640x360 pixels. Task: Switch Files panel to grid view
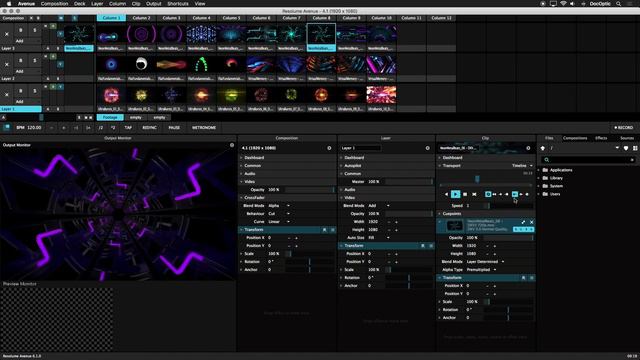(x=635, y=148)
